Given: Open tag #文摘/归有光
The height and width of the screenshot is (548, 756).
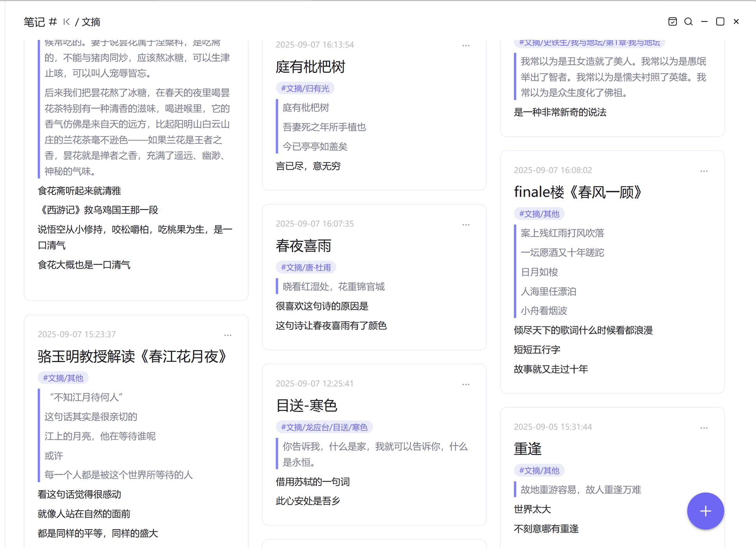Looking at the screenshot, I should 305,89.
